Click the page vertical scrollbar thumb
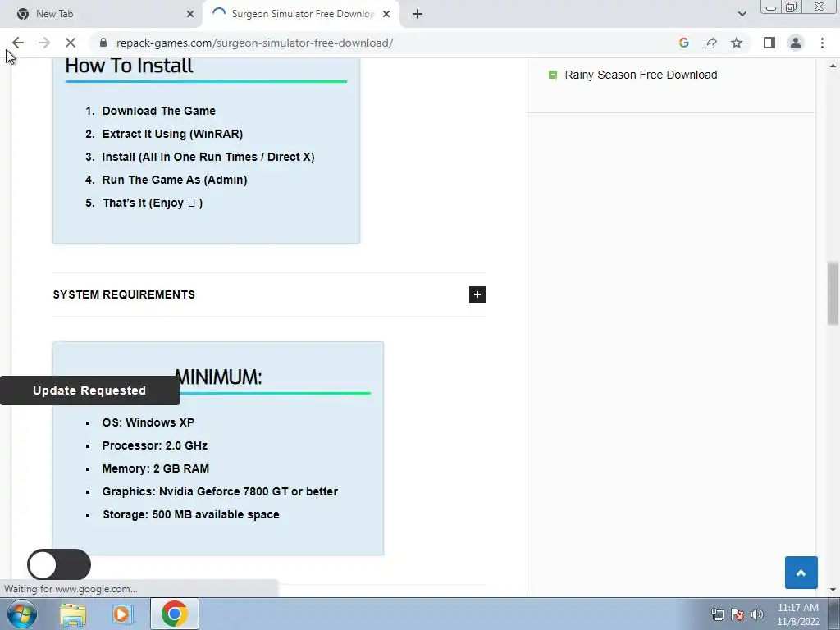The height and width of the screenshot is (630, 840). [833, 293]
